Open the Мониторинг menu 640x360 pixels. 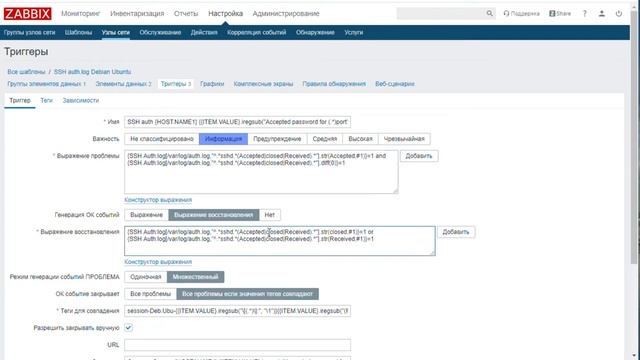80,13
